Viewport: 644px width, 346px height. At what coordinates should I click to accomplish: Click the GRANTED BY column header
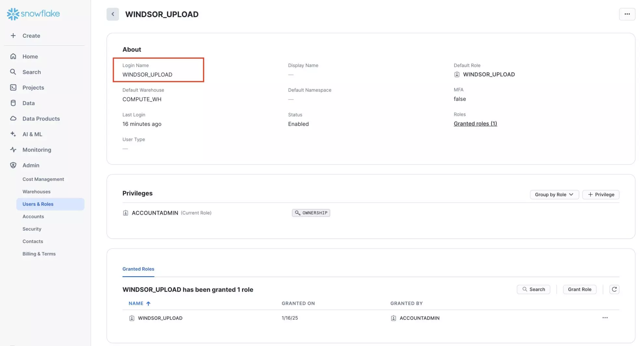click(x=407, y=303)
